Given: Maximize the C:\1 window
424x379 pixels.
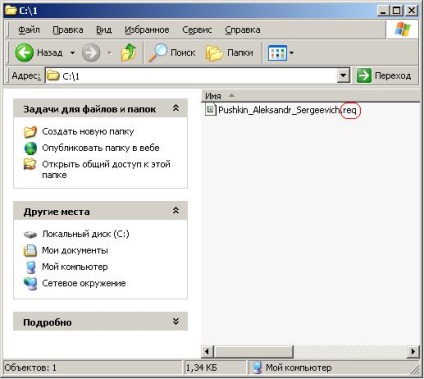Looking at the screenshot, I should (396, 11).
